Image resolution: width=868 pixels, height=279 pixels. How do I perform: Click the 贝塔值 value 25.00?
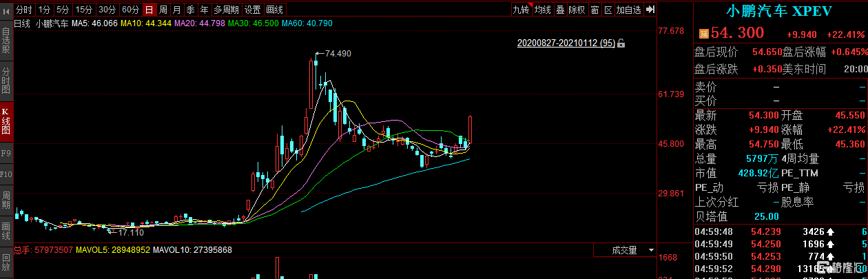(767, 216)
